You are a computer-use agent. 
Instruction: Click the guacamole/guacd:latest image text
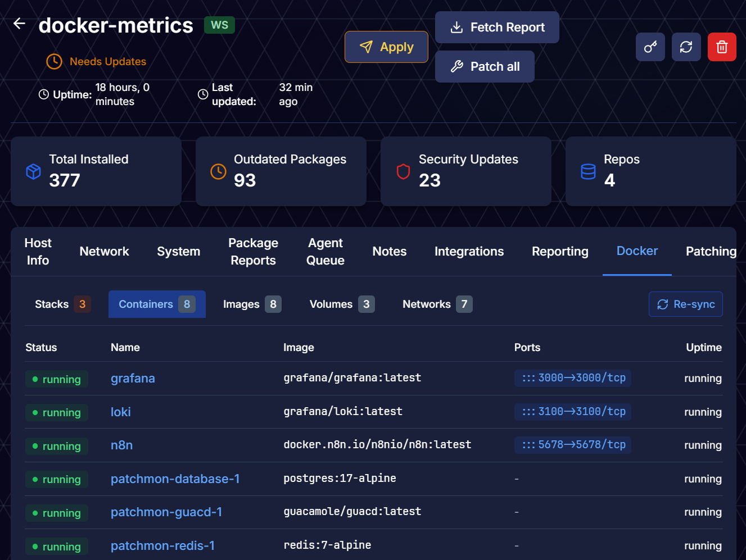click(x=352, y=511)
